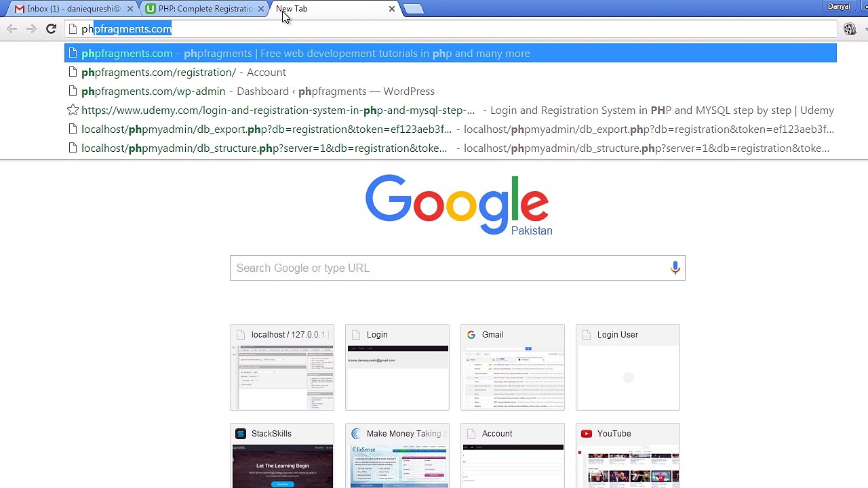Open the Gmail thumbnail tile
Image resolution: width=868 pixels, height=488 pixels.
click(x=513, y=367)
